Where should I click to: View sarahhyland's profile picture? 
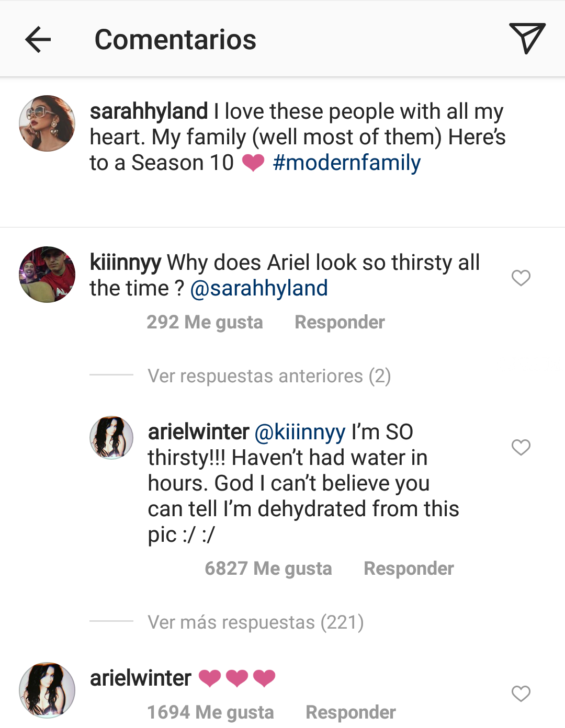click(x=47, y=123)
